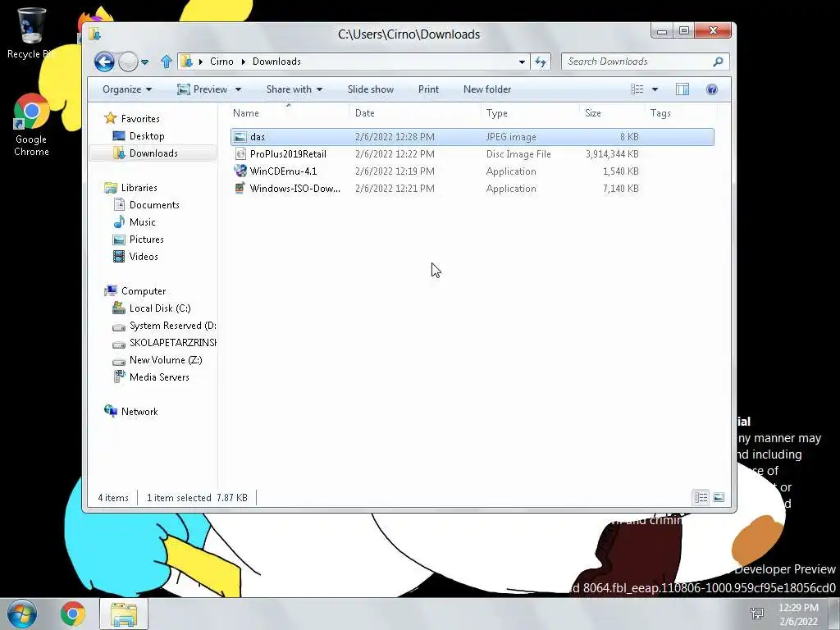
Task: Click the Downloads breadcrumb in address bar
Action: point(276,62)
